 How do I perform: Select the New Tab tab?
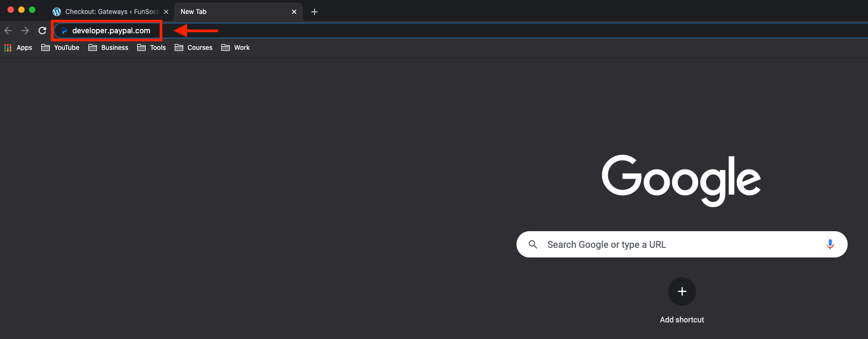tap(238, 12)
